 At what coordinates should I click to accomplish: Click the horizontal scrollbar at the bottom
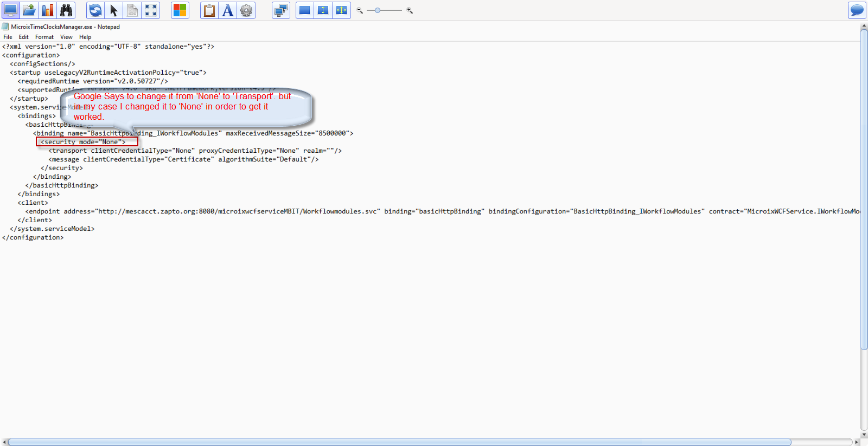coord(399,442)
